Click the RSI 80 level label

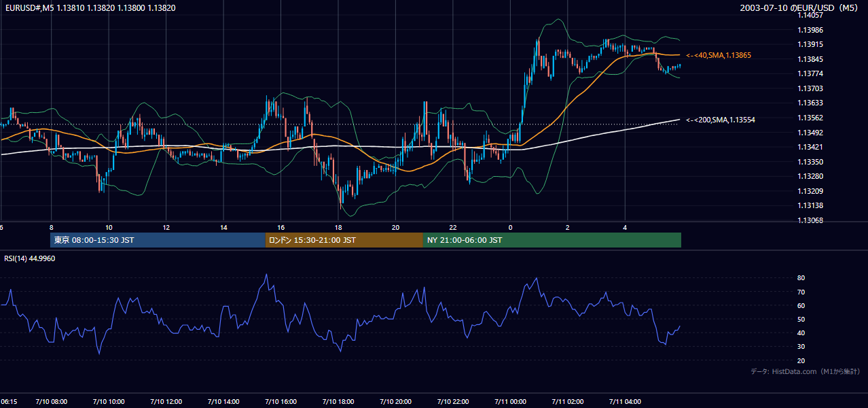(801, 278)
